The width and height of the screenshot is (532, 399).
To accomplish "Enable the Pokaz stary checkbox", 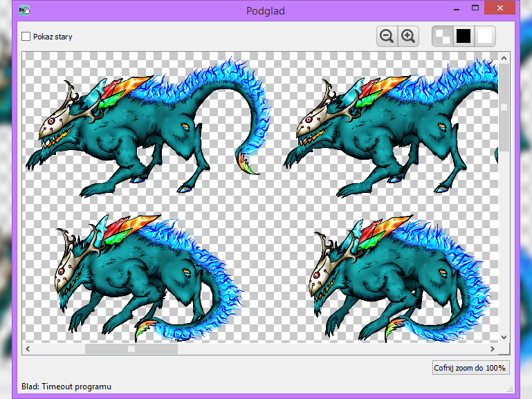I will [26, 37].
